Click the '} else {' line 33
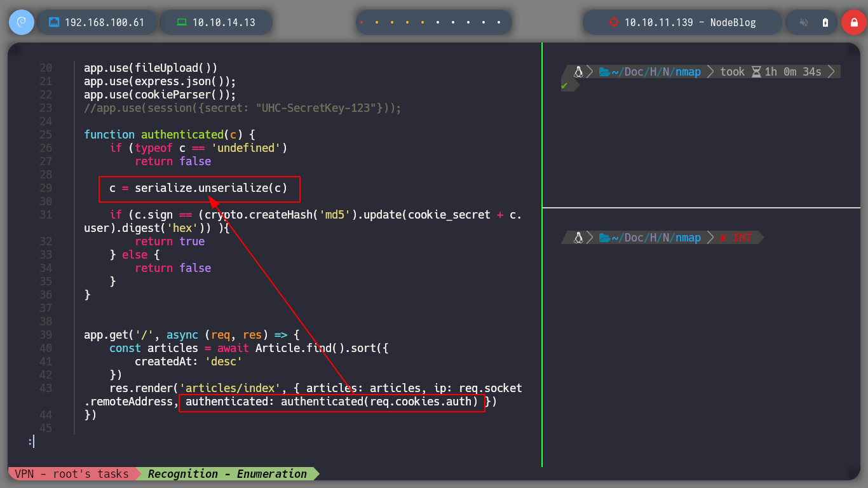Viewport: 868px width, 488px height. tap(135, 255)
